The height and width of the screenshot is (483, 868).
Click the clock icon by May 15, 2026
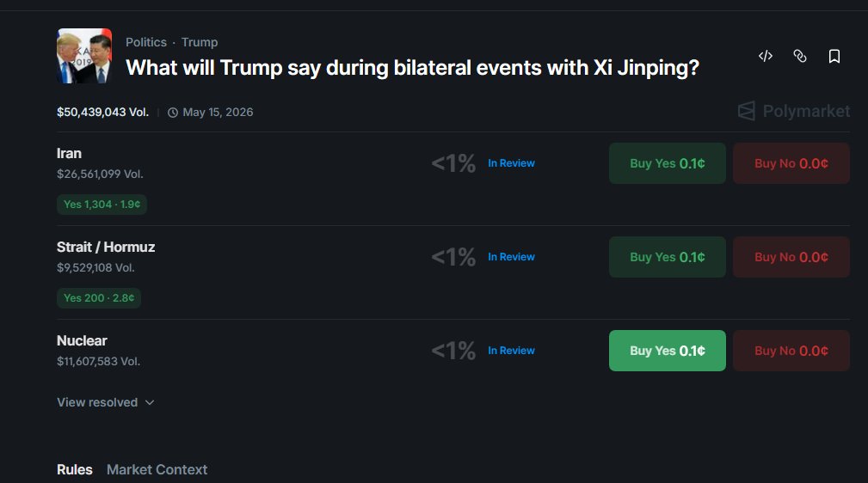click(x=173, y=113)
